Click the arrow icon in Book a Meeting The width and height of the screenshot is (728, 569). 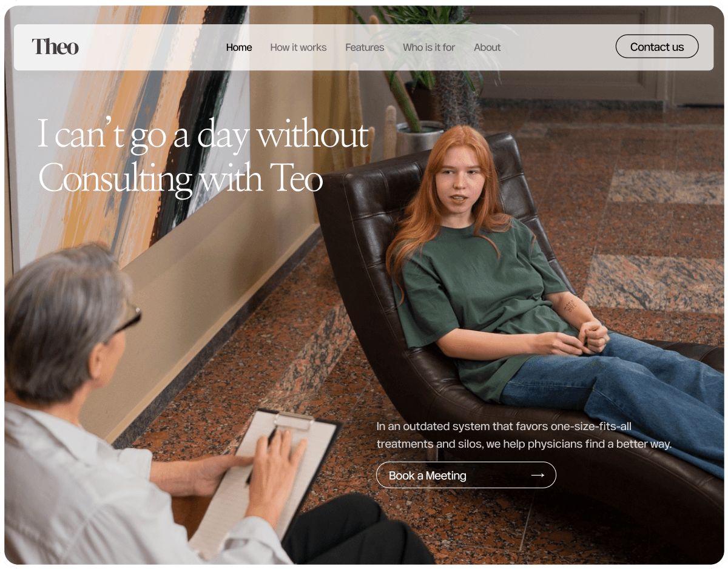[538, 475]
